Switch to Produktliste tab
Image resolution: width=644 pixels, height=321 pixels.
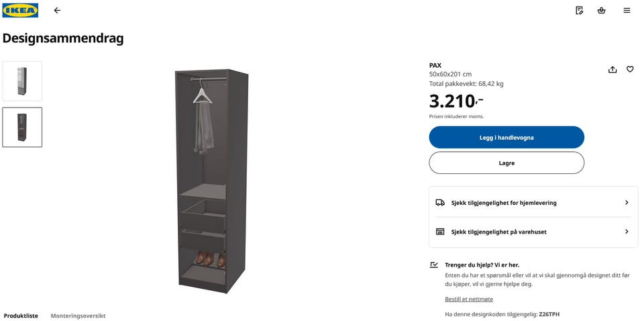tap(21, 316)
